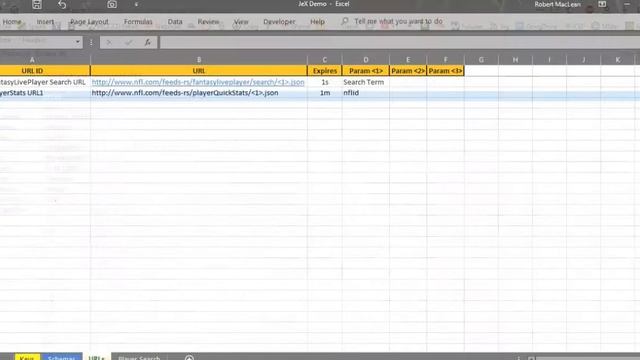This screenshot has width=640, height=360.
Task: Click the Ribbon Display Options icon
Action: (602, 4)
